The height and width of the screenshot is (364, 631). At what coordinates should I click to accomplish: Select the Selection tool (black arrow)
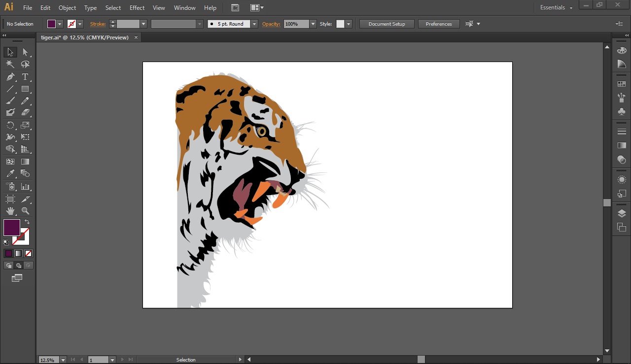[x=10, y=52]
